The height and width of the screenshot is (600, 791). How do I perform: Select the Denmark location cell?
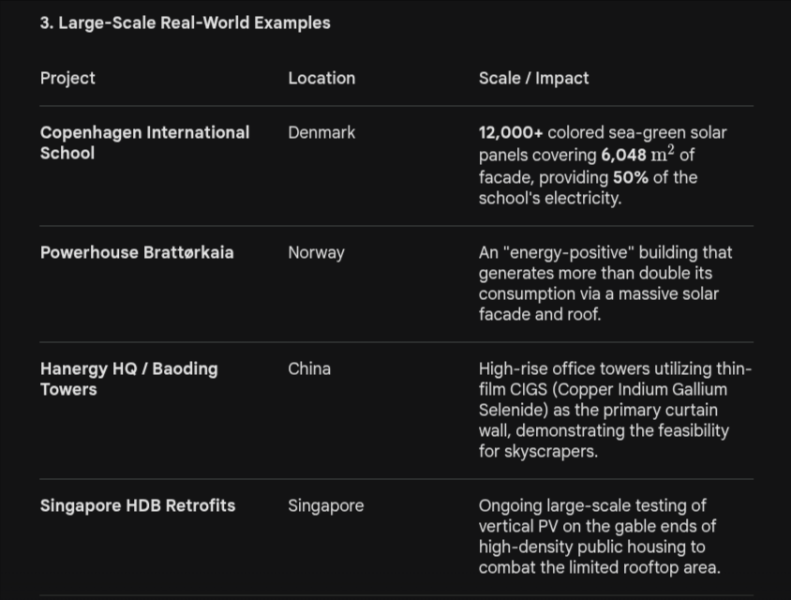point(321,133)
